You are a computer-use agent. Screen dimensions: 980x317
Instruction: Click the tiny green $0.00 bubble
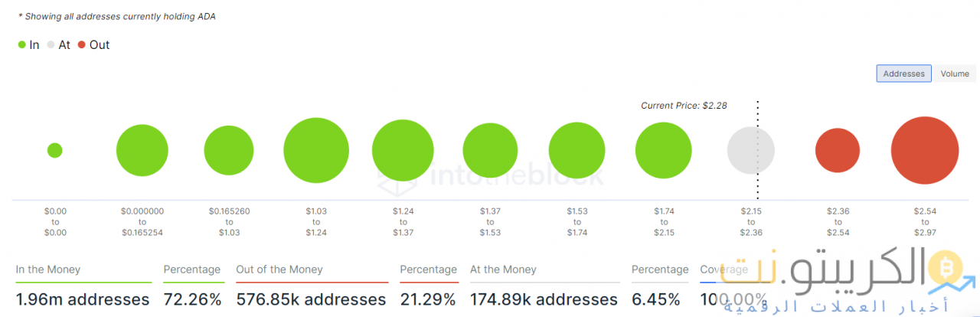point(54,150)
